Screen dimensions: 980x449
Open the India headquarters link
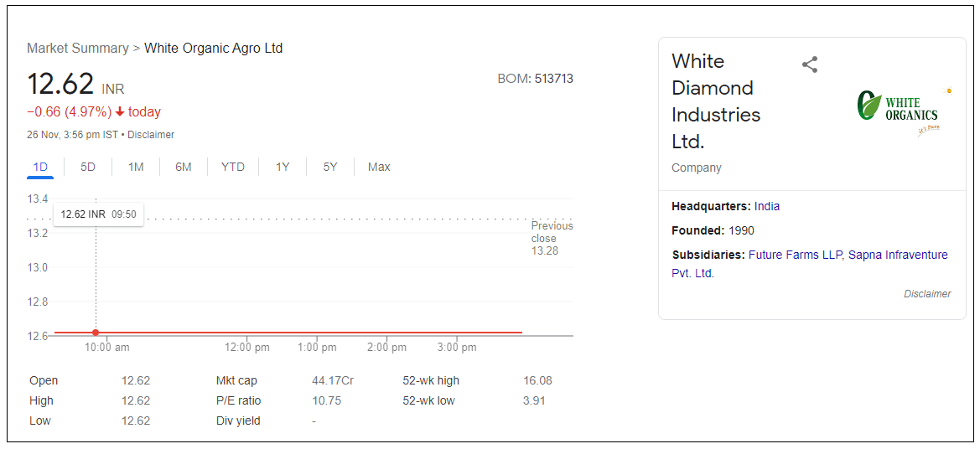767,206
